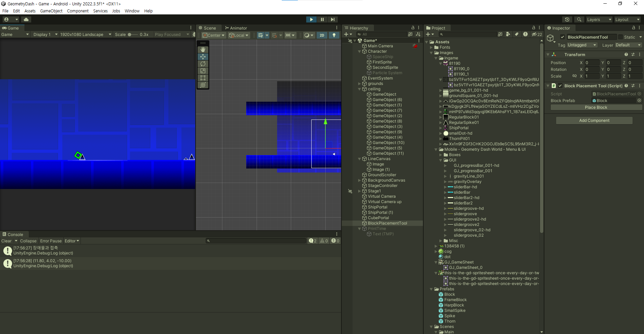Toggle Collapse in the Console
The height and width of the screenshot is (334, 644).
pyautogui.click(x=28, y=241)
